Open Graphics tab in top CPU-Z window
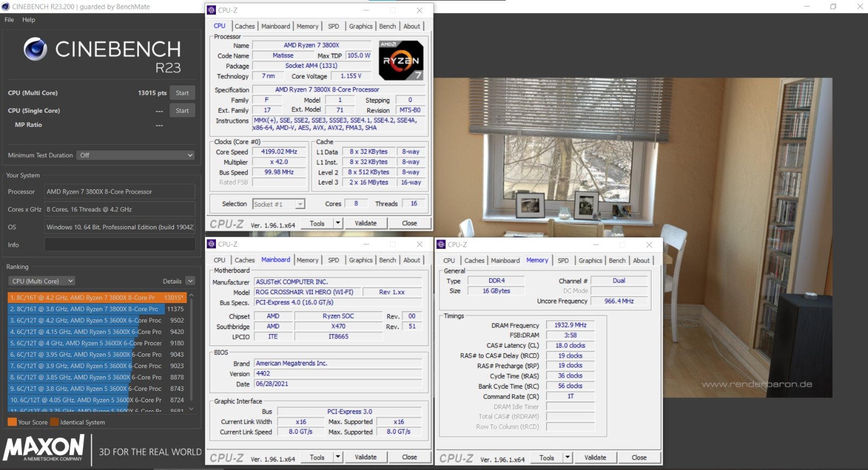The image size is (868, 470). pos(361,26)
